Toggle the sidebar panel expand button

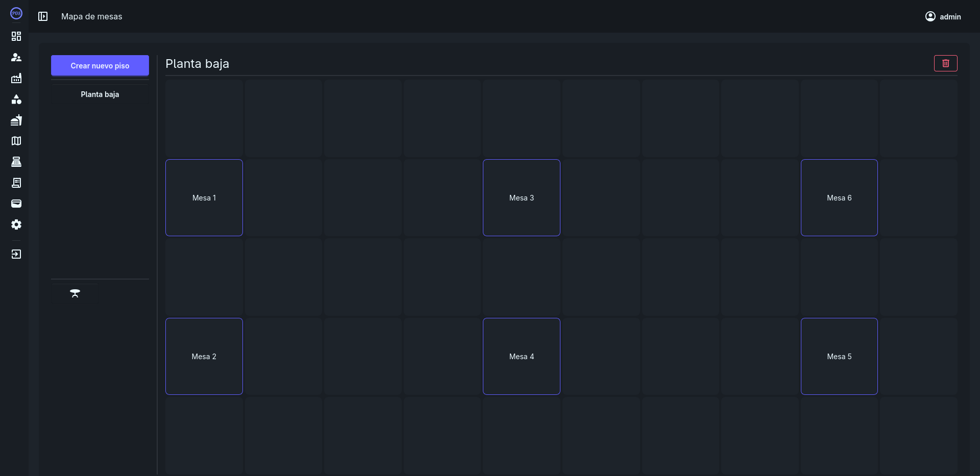click(x=43, y=16)
